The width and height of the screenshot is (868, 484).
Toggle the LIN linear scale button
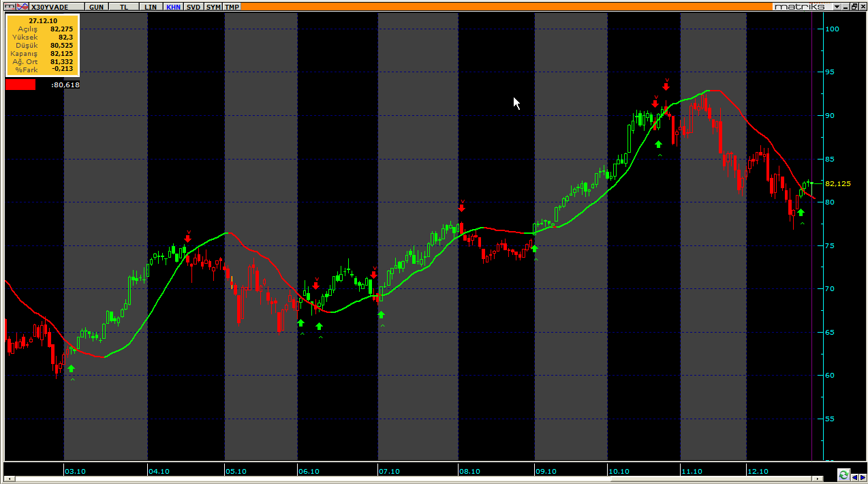[x=151, y=6]
